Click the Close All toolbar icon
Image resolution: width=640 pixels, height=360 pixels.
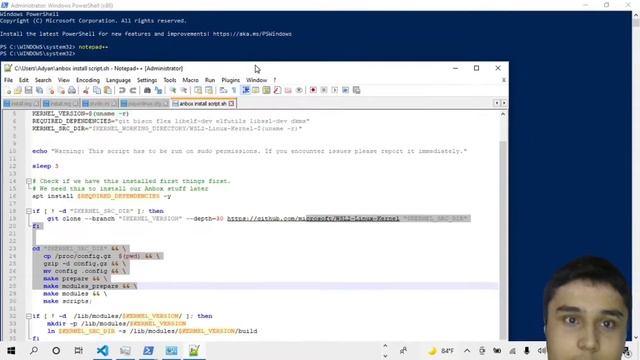tap(61, 90)
